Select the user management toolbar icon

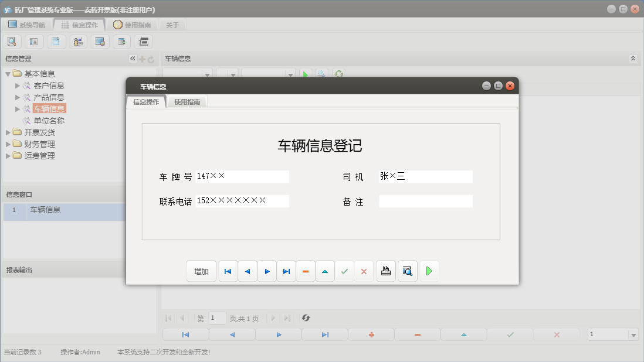(x=78, y=42)
